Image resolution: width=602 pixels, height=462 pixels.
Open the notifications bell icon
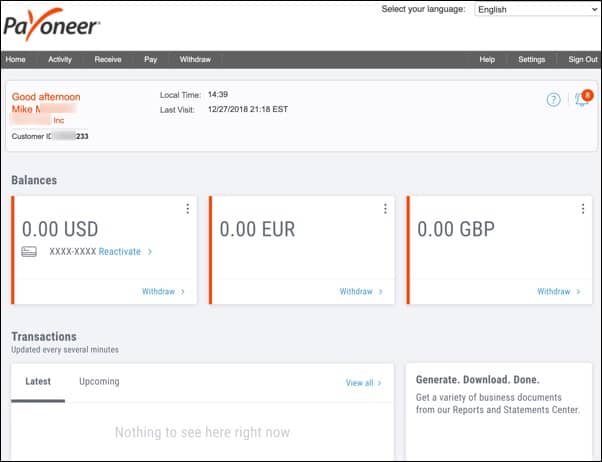[581, 100]
